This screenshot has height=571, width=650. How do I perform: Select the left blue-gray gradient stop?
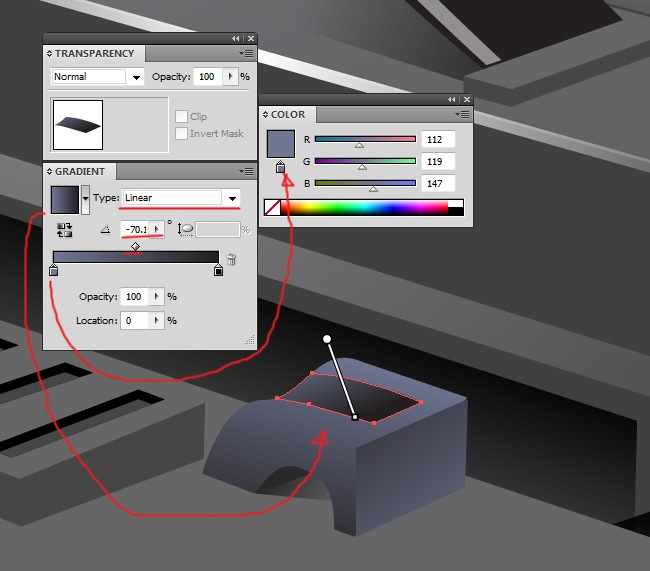(x=53, y=270)
